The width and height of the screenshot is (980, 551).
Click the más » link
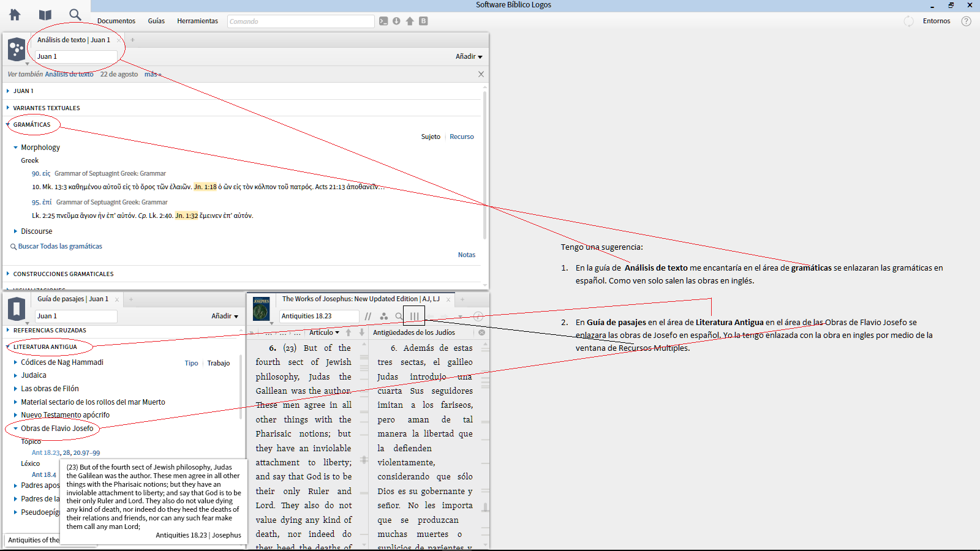point(153,74)
